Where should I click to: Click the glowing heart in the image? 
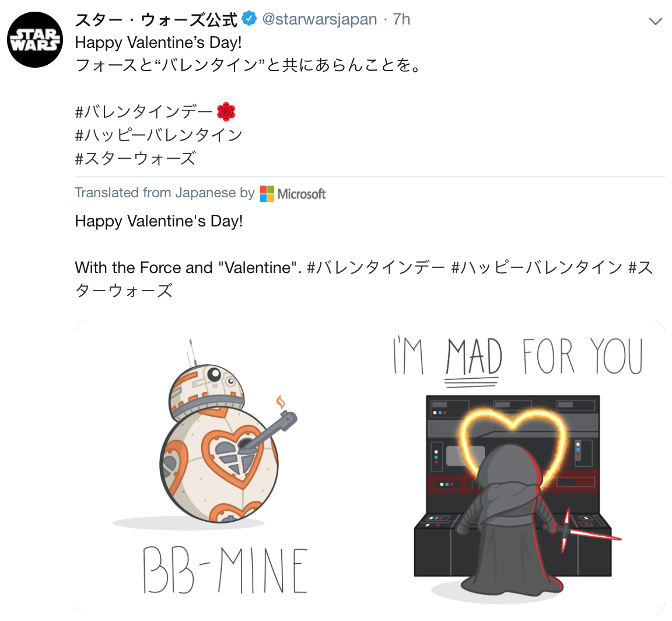point(512,446)
